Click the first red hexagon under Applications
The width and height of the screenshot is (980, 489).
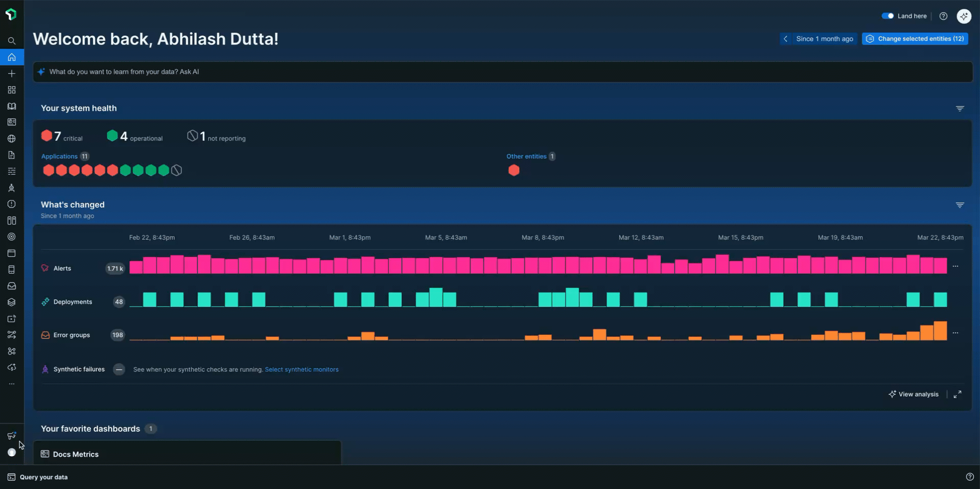click(x=48, y=170)
